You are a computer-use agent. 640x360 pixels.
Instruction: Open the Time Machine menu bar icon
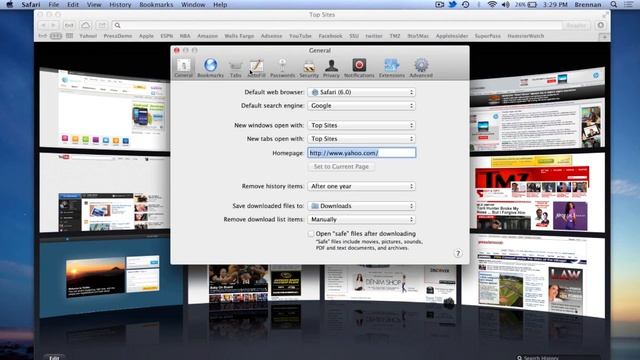465,4
